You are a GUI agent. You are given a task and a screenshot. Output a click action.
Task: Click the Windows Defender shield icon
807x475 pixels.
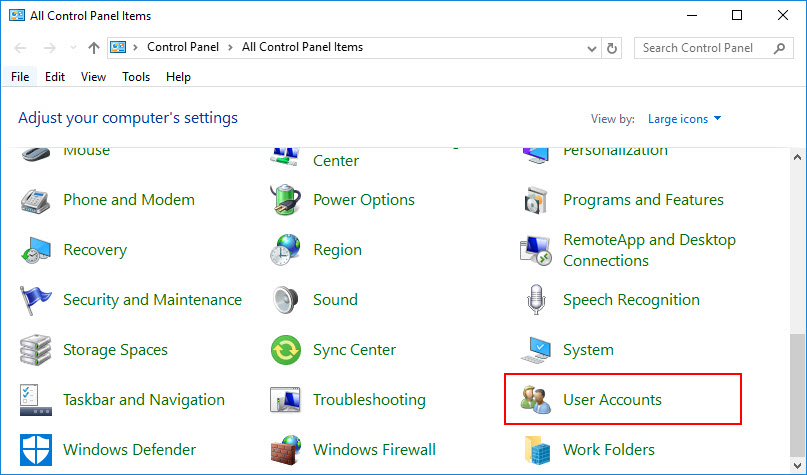(x=36, y=450)
